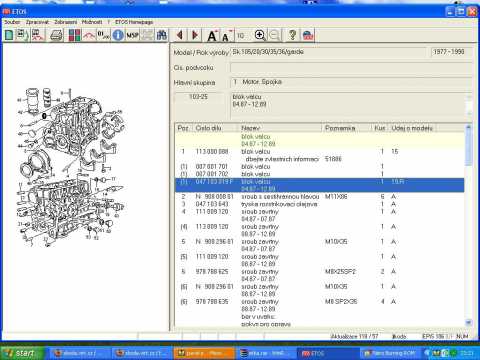Click the red-green grid tiles icon
The height and width of the screenshot is (360, 480).
pos(74,35)
